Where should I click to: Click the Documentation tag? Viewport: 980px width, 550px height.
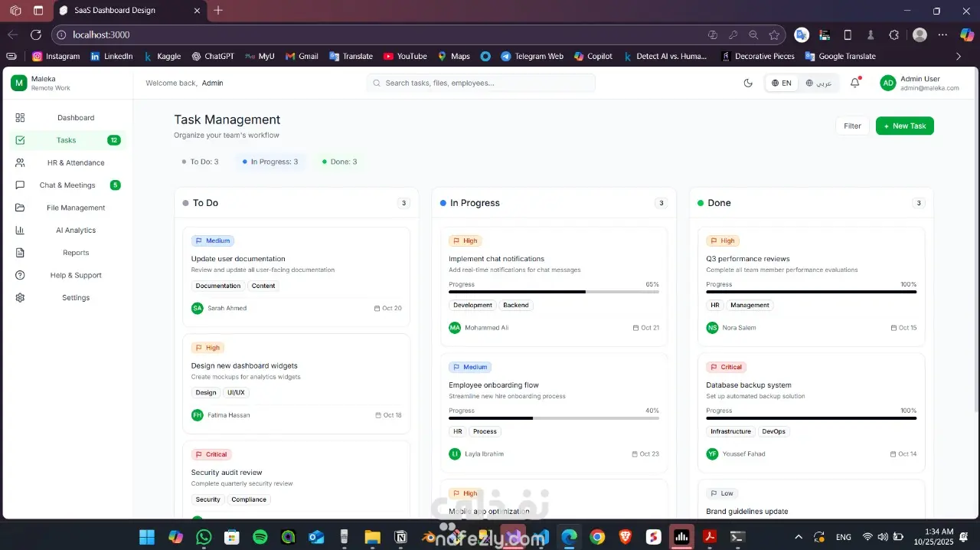click(218, 286)
